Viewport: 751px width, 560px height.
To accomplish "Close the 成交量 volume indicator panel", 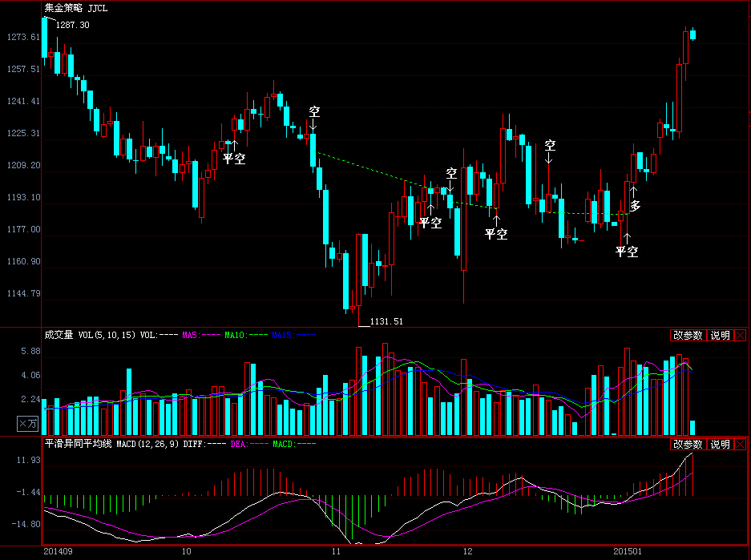I will point(741,335).
